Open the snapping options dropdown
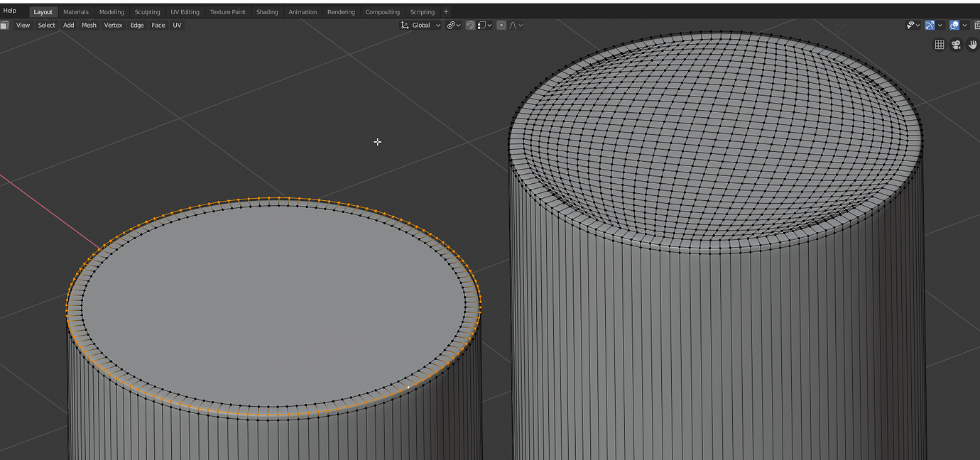 [489, 25]
